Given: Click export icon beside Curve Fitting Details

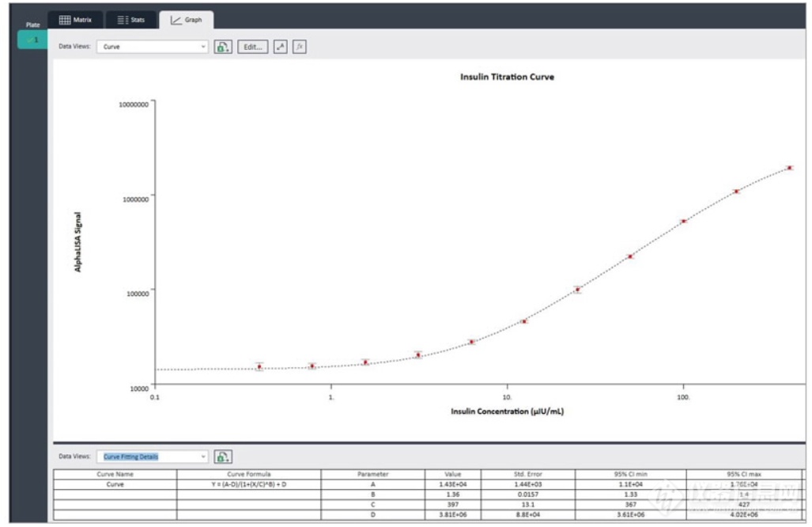Looking at the screenshot, I should 223,457.
